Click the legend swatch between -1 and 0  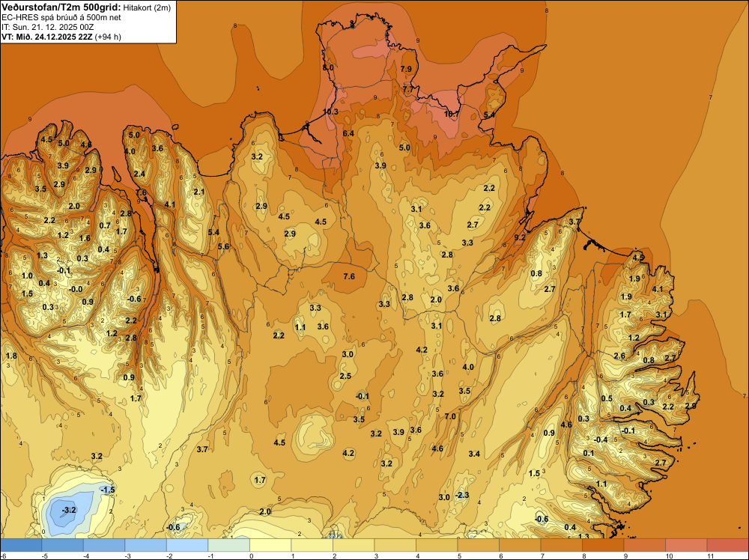tap(228, 545)
